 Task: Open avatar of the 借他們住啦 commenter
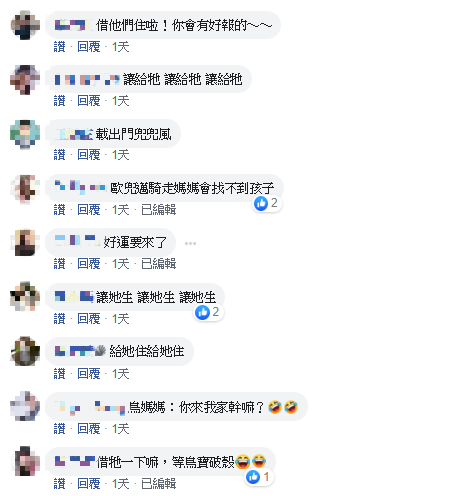(25, 25)
